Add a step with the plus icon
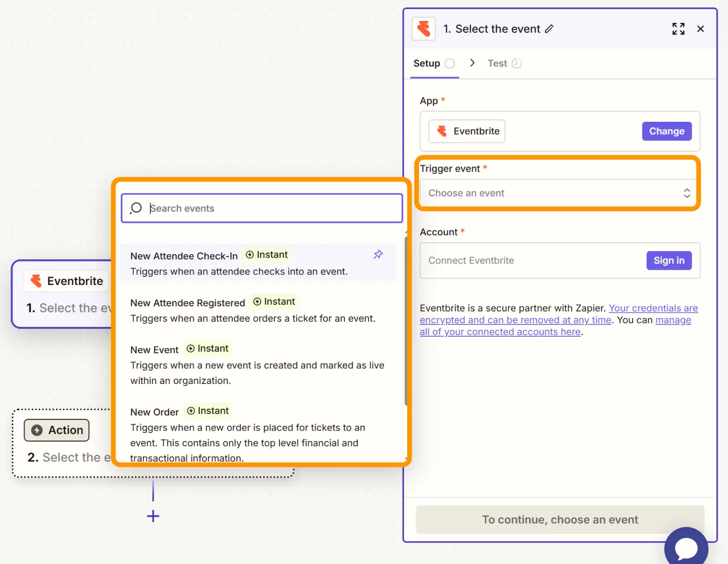This screenshot has width=728, height=564. 153,516
